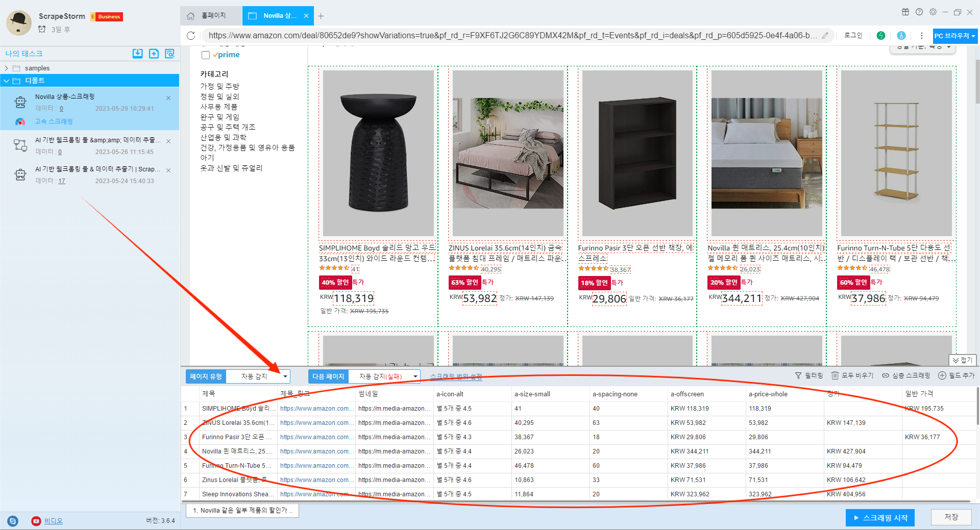This screenshot has width=980, height=530.
Task: Click the green proxy icon in toolbar
Action: [881, 36]
